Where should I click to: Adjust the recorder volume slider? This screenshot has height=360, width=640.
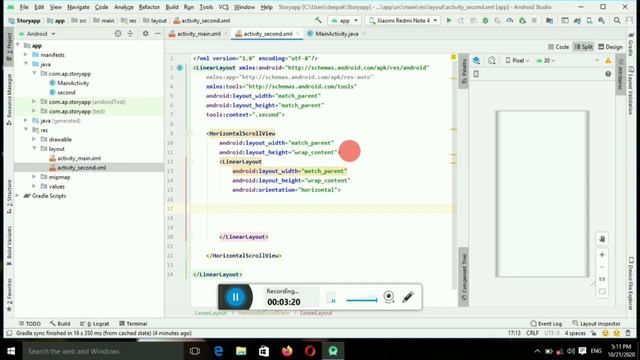[362, 300]
